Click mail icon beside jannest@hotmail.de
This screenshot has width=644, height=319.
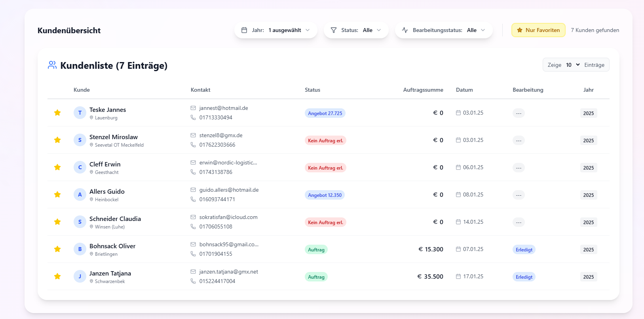[193, 108]
